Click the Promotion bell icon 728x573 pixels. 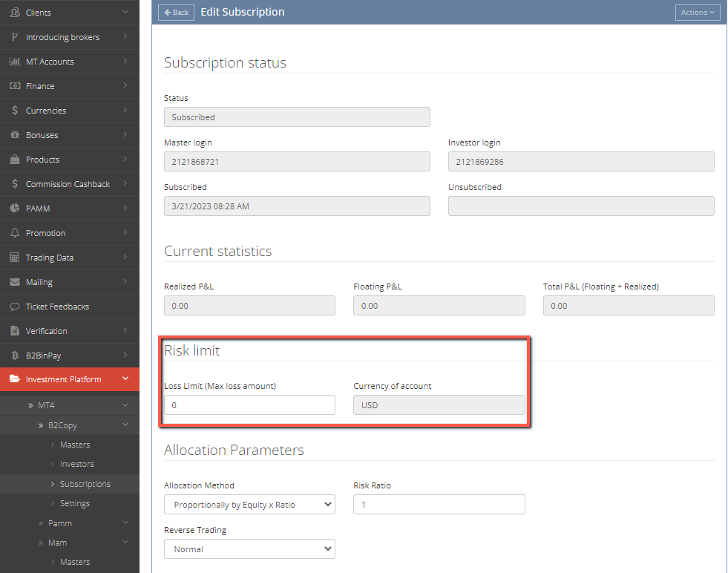15,232
